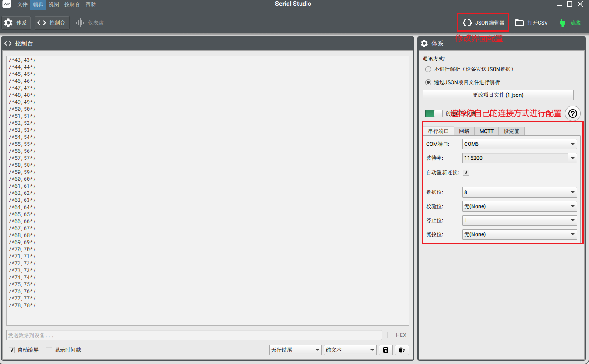This screenshot has width=589, height=364.
Task: Minimize the Serial Studio window
Action: pyautogui.click(x=559, y=4)
